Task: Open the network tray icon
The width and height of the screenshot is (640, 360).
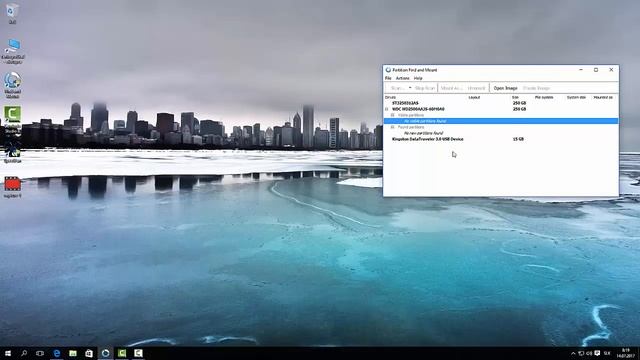Action: point(581,353)
